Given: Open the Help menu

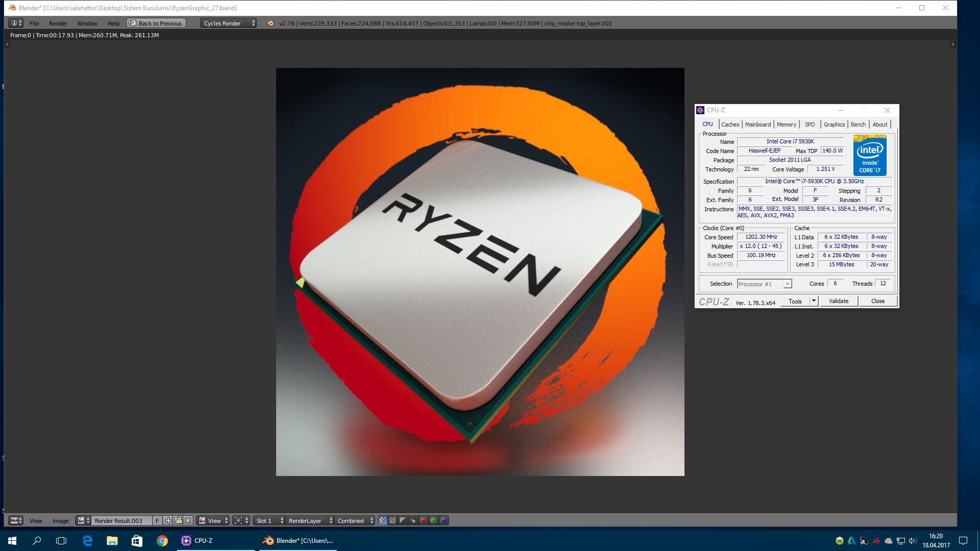Looking at the screenshot, I should [x=114, y=23].
